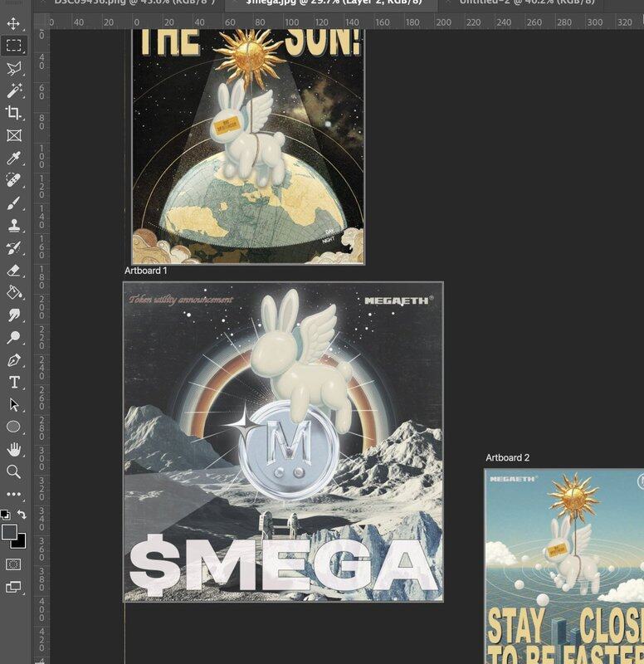Swap foreground and background colors

[22, 515]
